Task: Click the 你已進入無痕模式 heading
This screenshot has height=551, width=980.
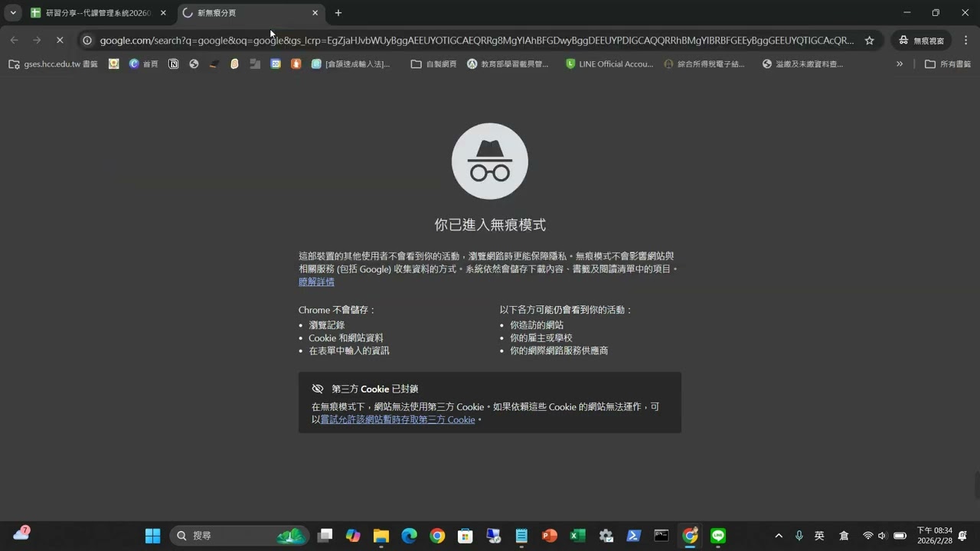Action: (490, 225)
